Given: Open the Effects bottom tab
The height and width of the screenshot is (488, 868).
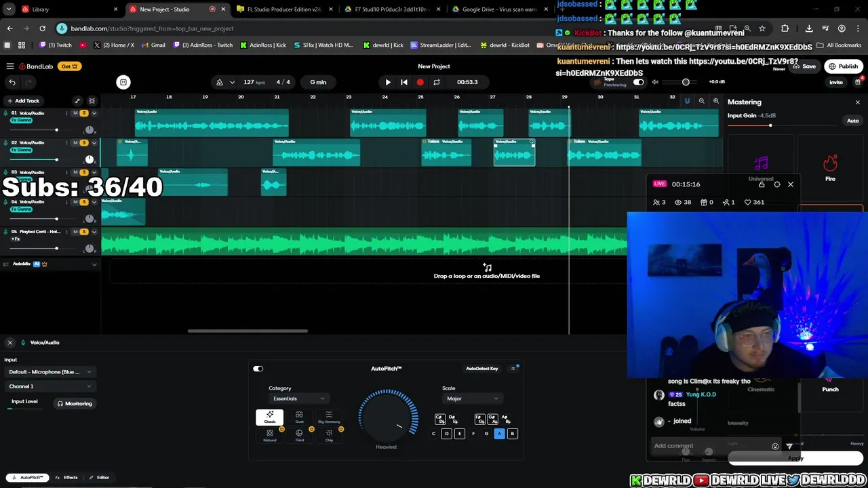Looking at the screenshot, I should coord(66,478).
